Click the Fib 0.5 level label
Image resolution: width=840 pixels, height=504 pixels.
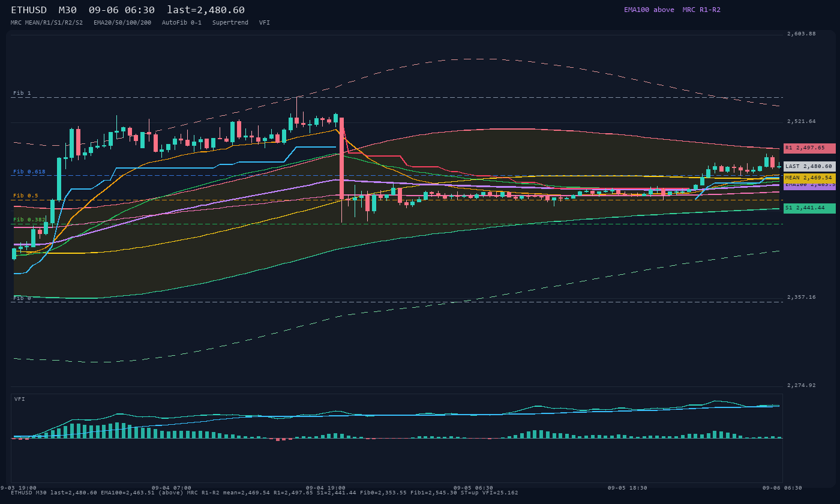click(x=26, y=196)
